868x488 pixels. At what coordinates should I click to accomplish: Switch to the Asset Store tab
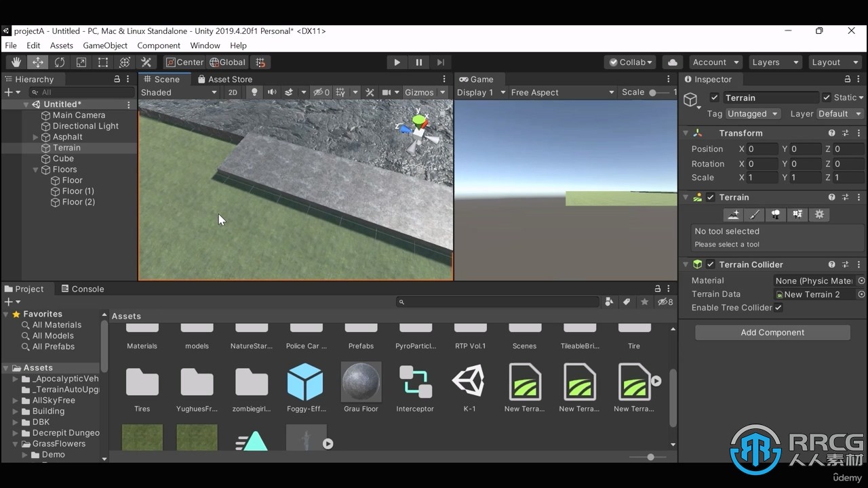pos(224,79)
